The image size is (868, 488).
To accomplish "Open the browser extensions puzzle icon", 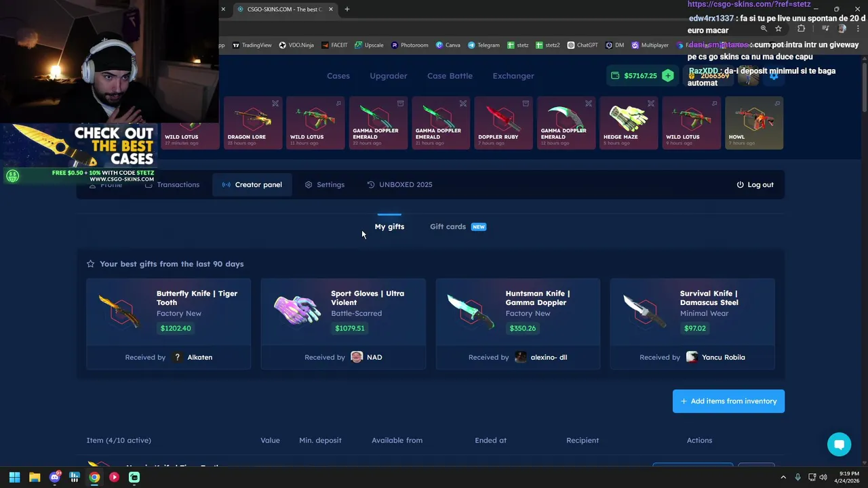I will click(x=802, y=28).
